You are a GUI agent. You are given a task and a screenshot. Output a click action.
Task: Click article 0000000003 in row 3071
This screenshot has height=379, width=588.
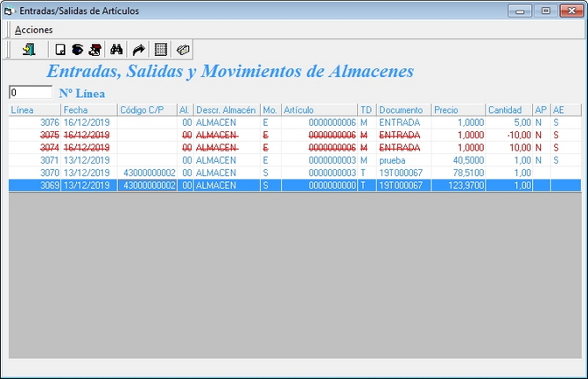(x=319, y=160)
